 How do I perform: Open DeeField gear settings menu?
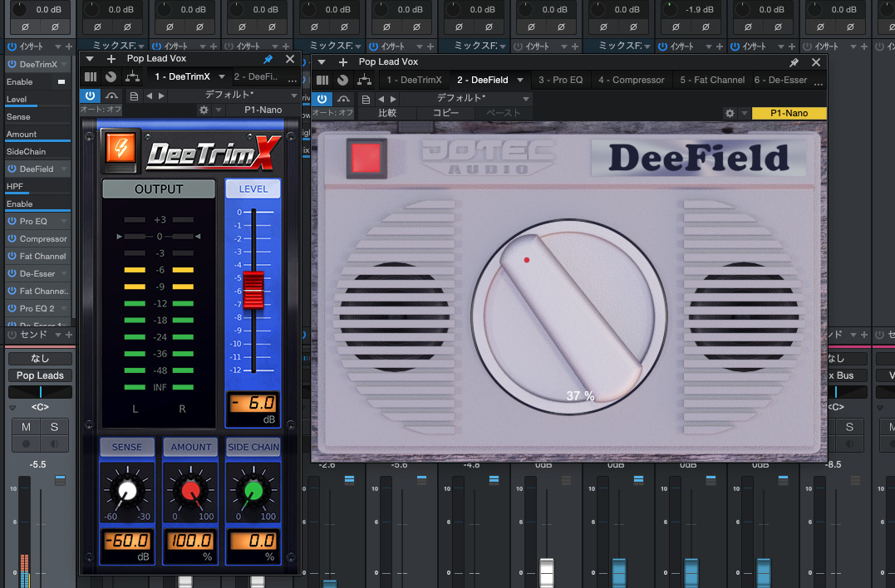click(730, 113)
